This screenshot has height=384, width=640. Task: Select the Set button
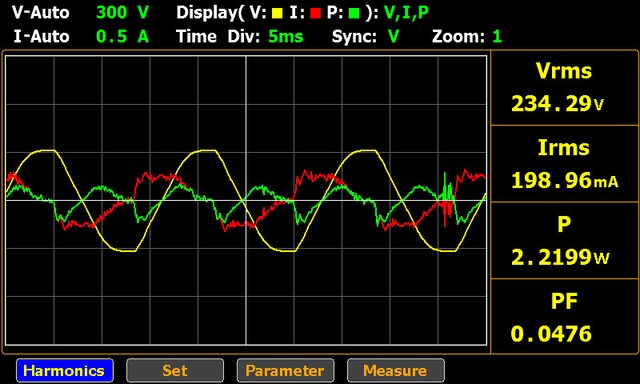pyautogui.click(x=175, y=370)
